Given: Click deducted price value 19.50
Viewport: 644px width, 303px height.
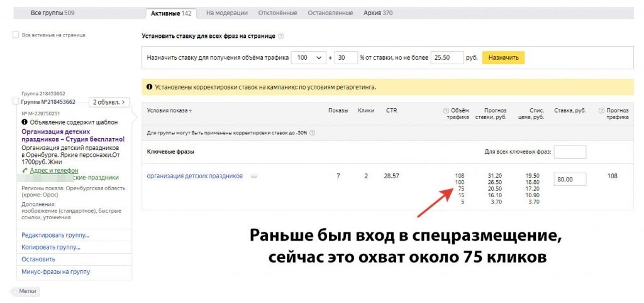Looking at the screenshot, I should tap(532, 176).
